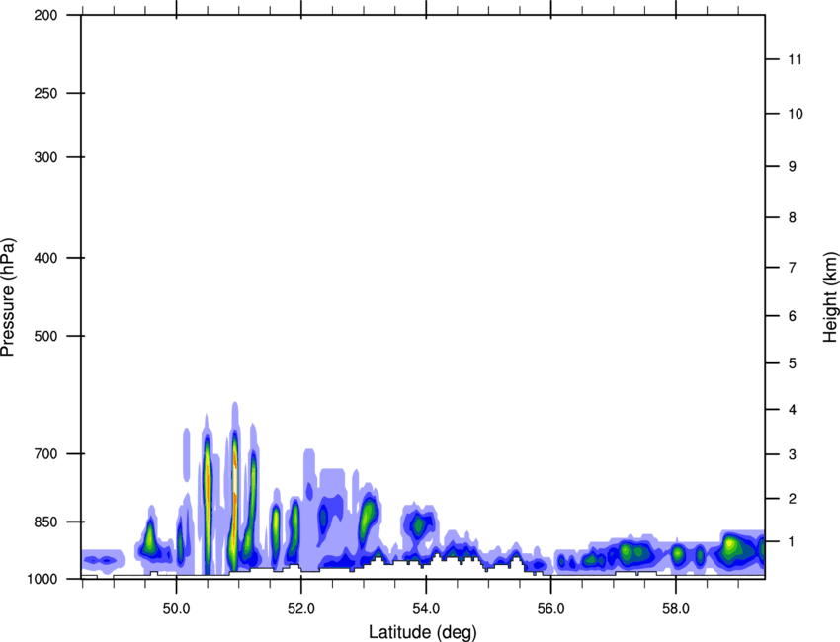Click the 700 pressure tick label

pos(45,453)
